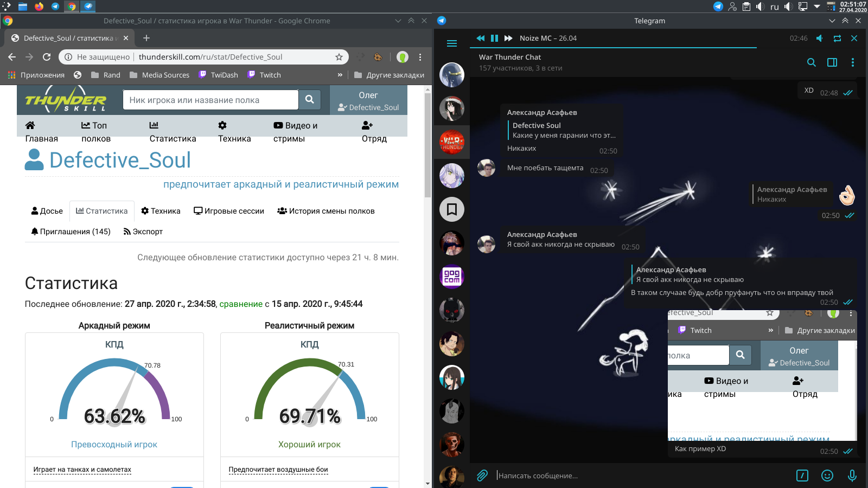Screen dimensions: 868x488
Task: Pause the Noize MC track
Action: click(494, 38)
